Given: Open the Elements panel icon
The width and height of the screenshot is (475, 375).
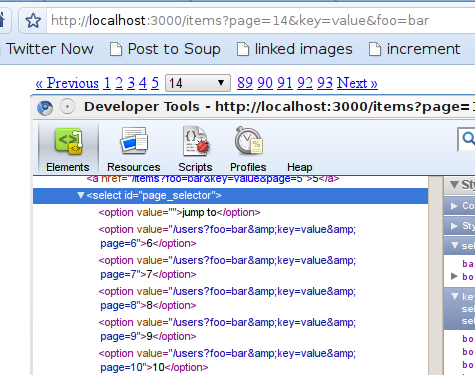Looking at the screenshot, I should click(68, 142).
